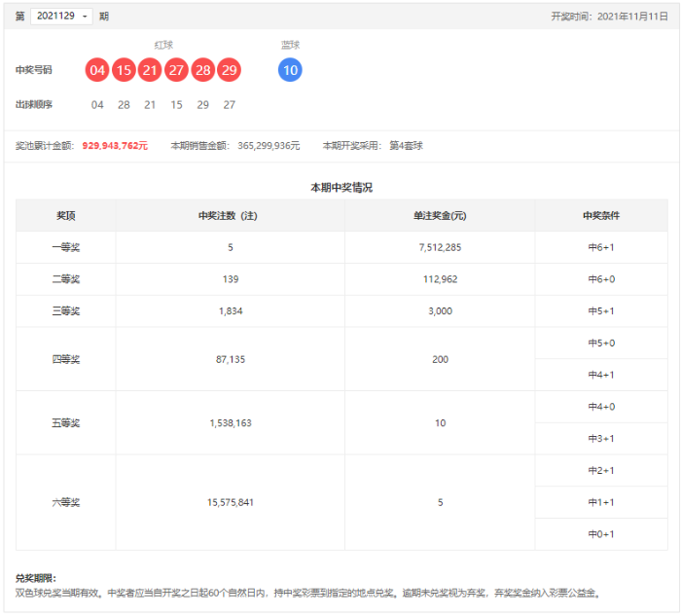
Task: Click the 奖项 column header
Action: pos(66,216)
